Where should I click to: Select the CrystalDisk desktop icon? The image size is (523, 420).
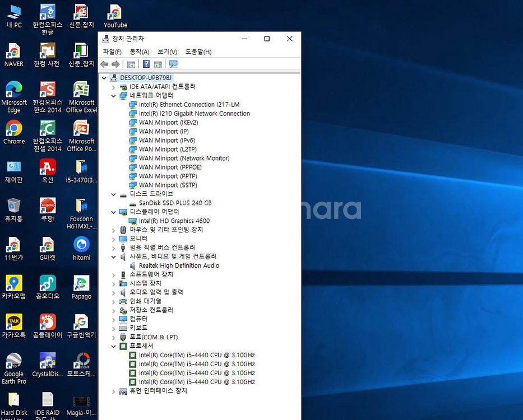[x=47, y=365]
